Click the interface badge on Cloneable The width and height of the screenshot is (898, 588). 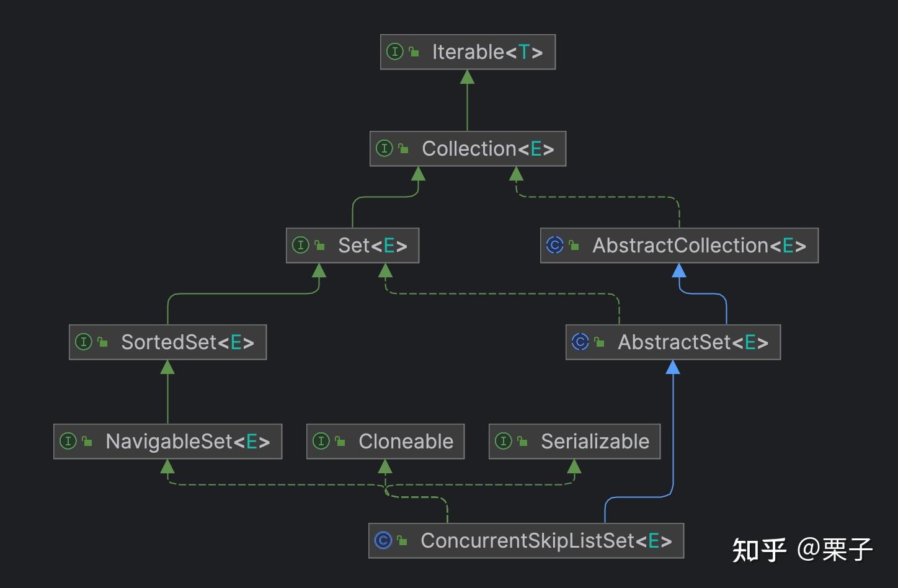322,442
